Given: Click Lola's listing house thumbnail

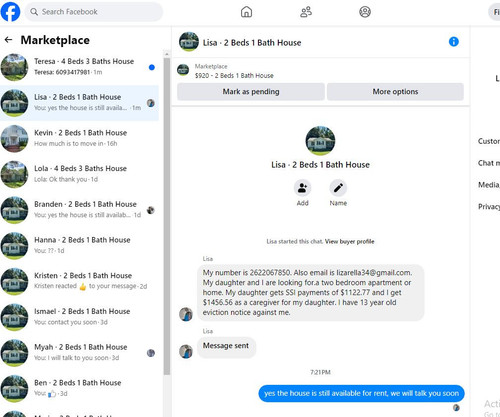Looking at the screenshot, I should [x=14, y=174].
